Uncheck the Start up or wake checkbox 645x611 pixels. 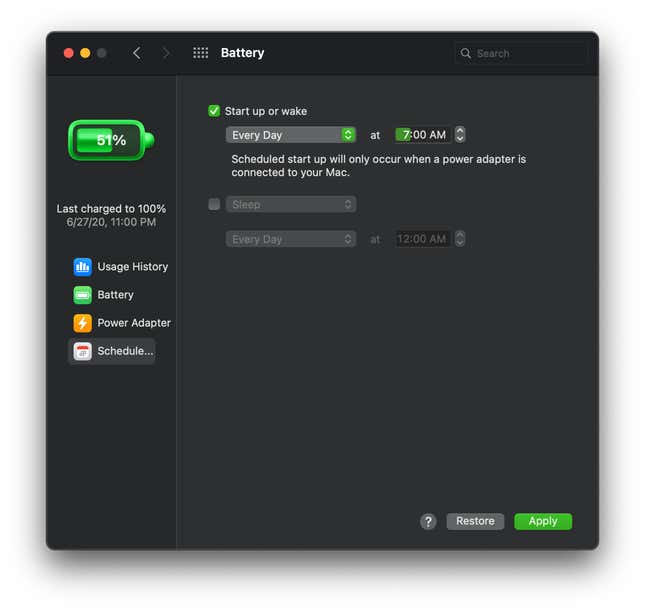coord(214,111)
